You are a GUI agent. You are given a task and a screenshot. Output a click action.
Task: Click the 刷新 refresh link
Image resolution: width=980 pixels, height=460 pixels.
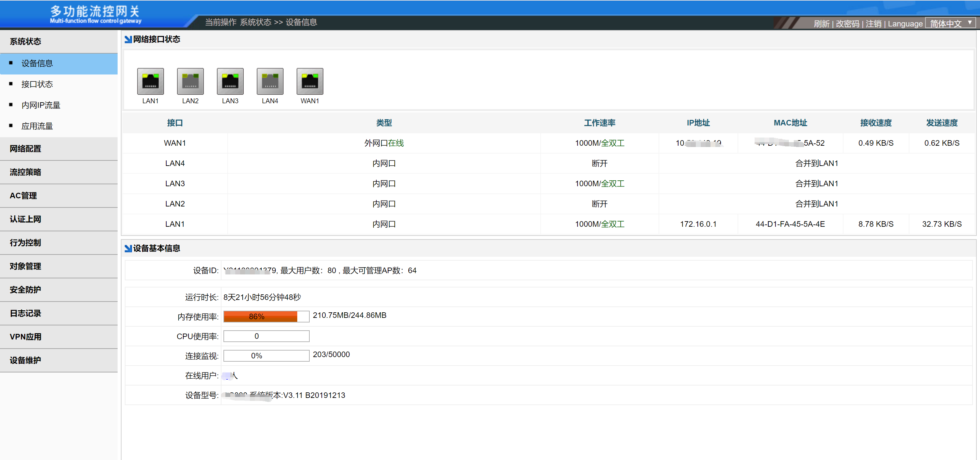coord(821,24)
